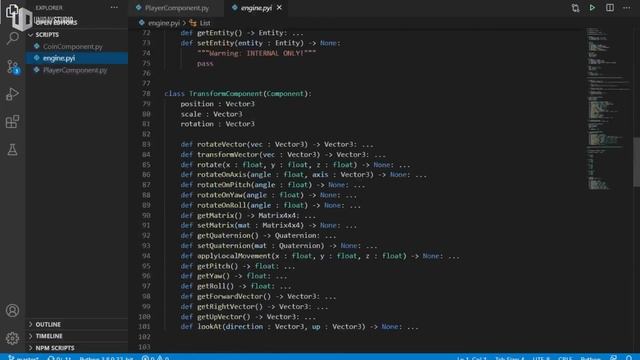Select engine.pyi in the file tree
Screen dimensions: 640x360
pyautogui.click(x=77, y=58)
